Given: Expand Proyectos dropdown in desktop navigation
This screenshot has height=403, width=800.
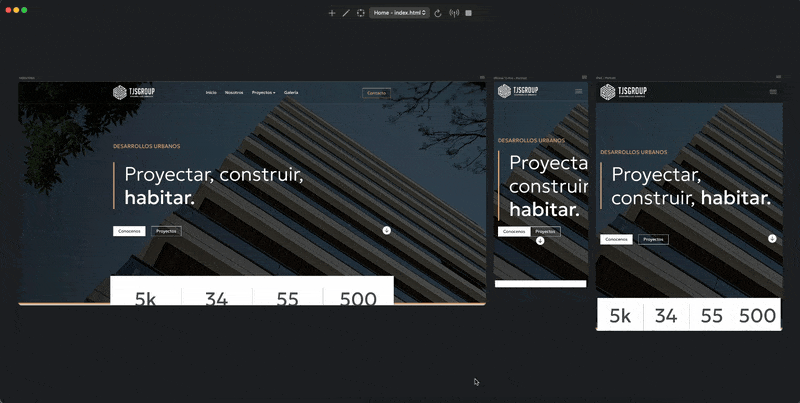Looking at the screenshot, I should coord(264,92).
